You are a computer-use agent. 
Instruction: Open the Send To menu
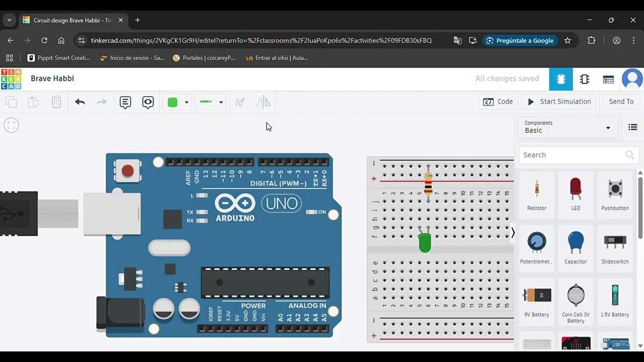pos(621,102)
